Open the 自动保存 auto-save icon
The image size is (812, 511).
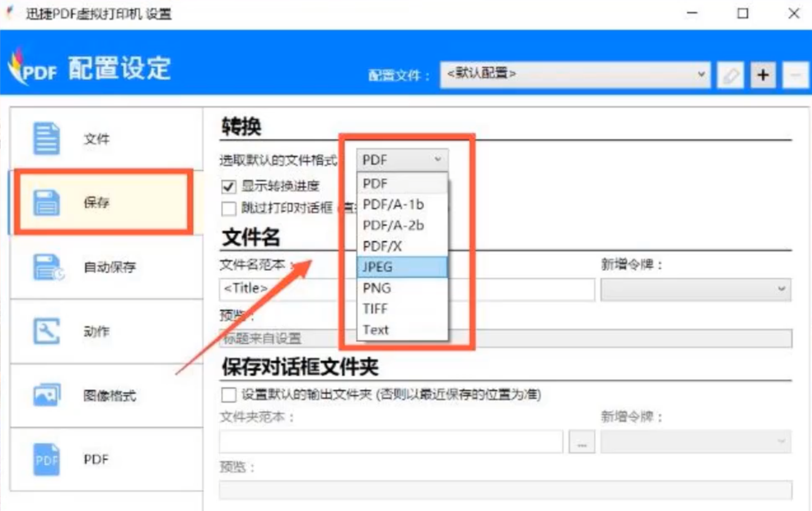[48, 267]
